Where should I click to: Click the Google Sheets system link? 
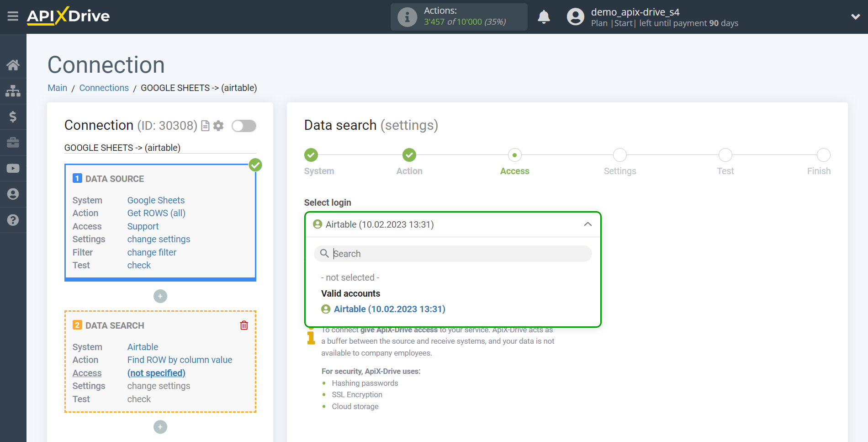[x=156, y=200]
